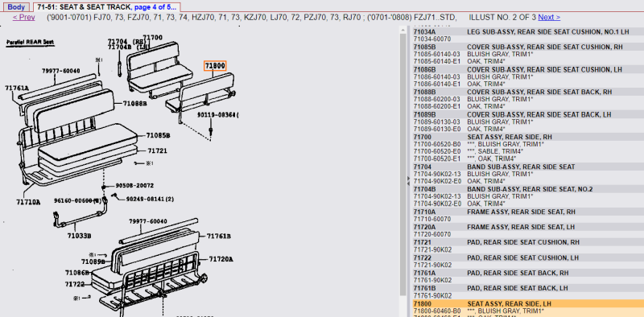This screenshot has width=644, height=317.
Task: Follow the Next illustration link
Action: (549, 17)
